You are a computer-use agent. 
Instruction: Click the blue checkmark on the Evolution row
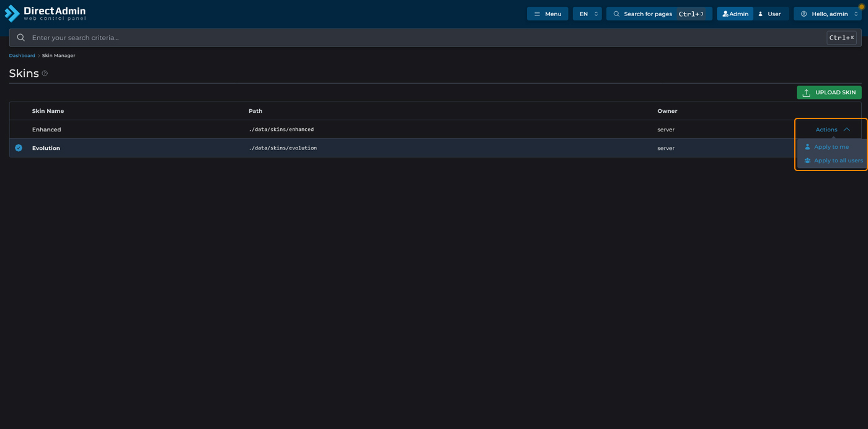[x=19, y=148]
